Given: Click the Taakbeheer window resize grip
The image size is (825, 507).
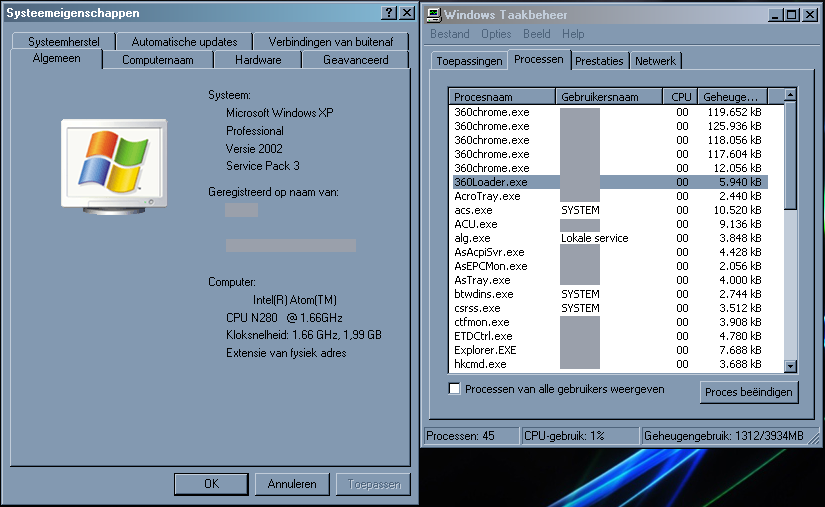Looking at the screenshot, I should coord(814,437).
